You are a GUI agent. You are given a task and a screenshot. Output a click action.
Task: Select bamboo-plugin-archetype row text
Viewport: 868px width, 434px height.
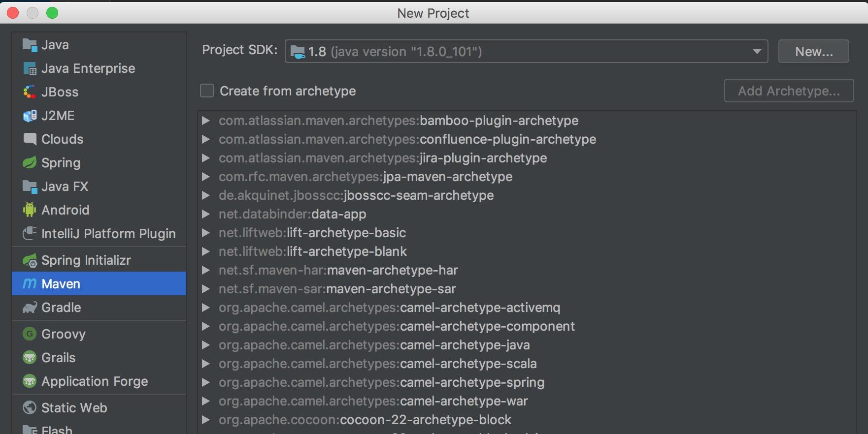point(399,121)
